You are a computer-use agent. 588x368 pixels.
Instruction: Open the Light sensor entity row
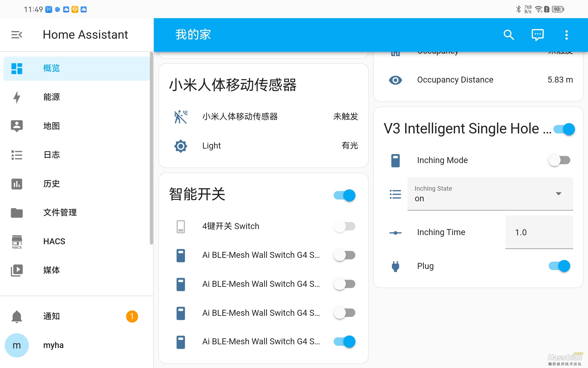coord(264,146)
